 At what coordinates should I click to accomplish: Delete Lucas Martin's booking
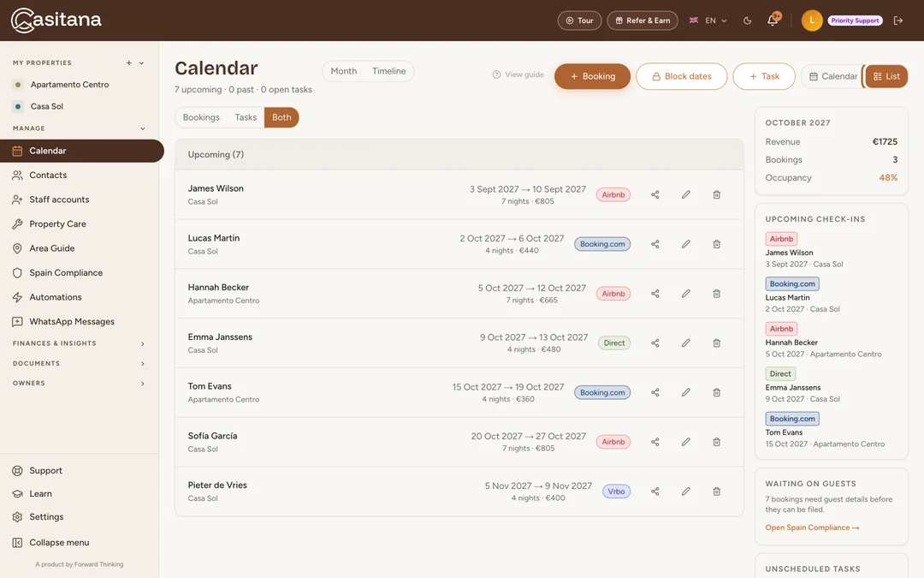pyautogui.click(x=717, y=244)
